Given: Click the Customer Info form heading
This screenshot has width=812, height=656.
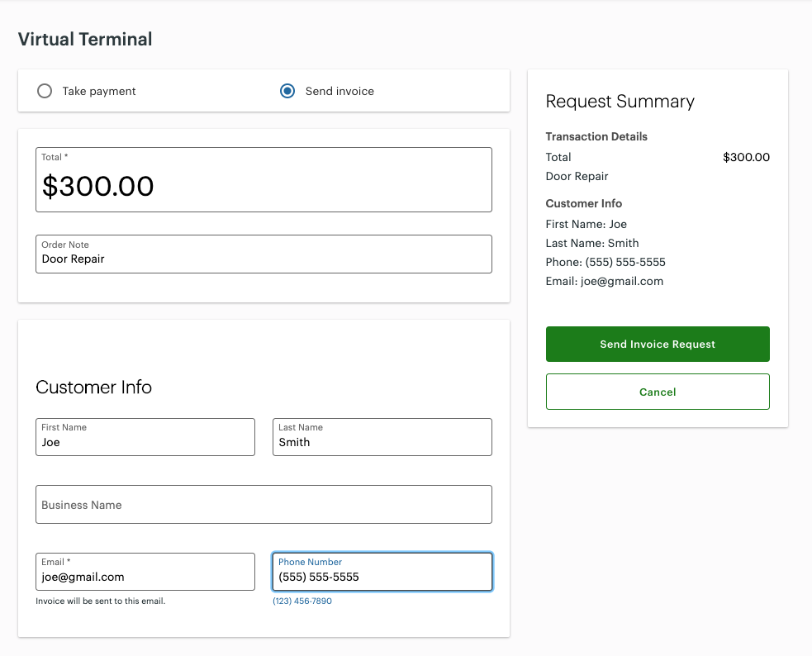Looking at the screenshot, I should pyautogui.click(x=93, y=387).
